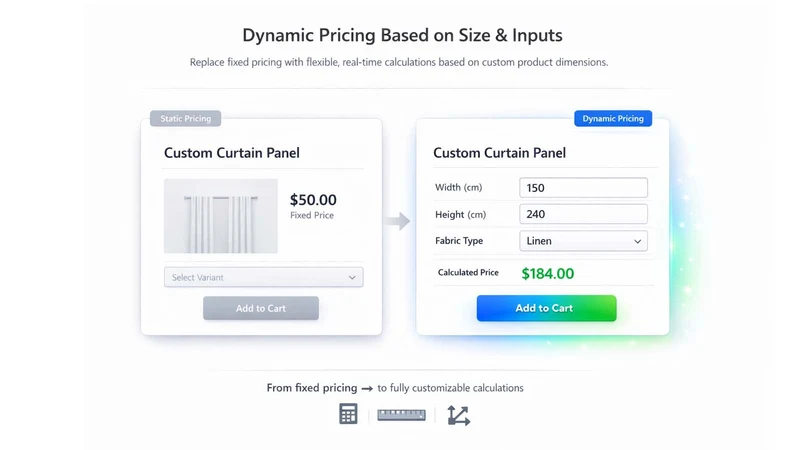Open the Fabric Type Linen dropdown
Image resolution: width=800 pixels, height=450 pixels.
coord(583,241)
